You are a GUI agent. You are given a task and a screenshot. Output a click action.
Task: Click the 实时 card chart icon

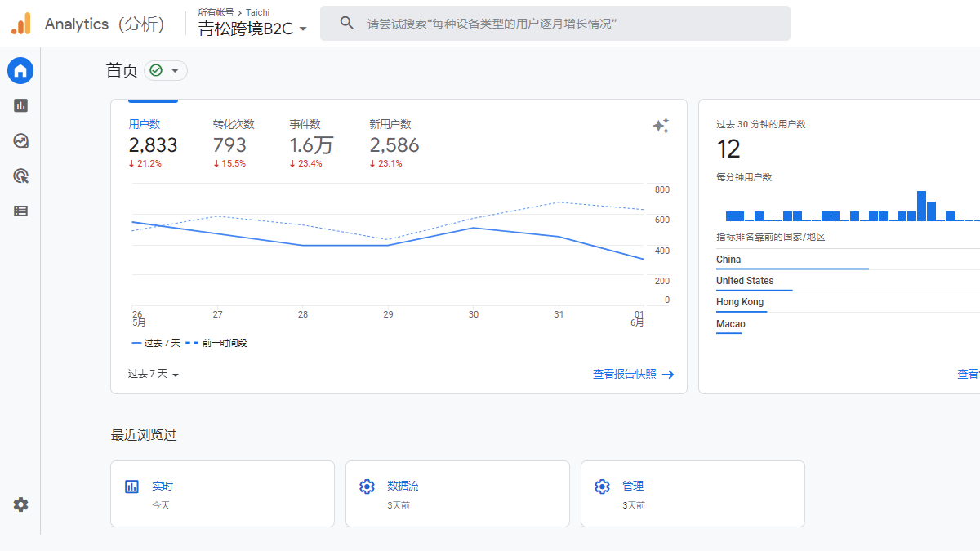(x=131, y=487)
